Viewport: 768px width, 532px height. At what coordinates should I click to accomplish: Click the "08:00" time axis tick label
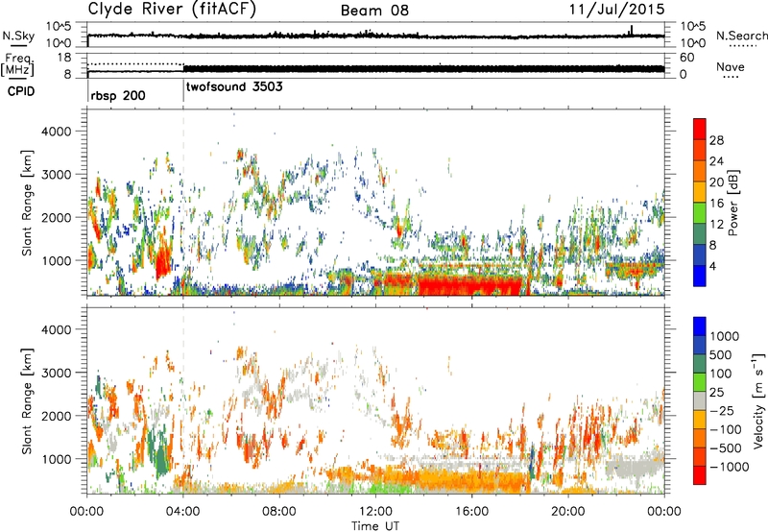tap(279, 512)
